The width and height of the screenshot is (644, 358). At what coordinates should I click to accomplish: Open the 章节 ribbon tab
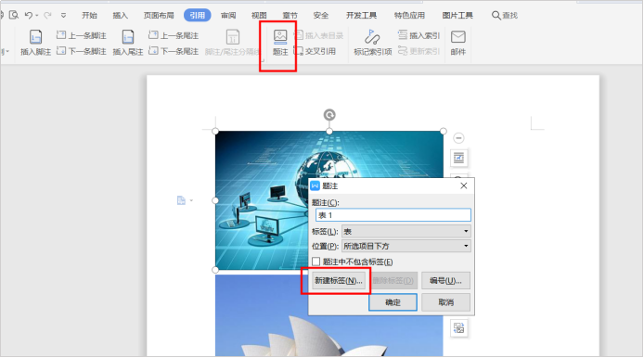coord(290,16)
